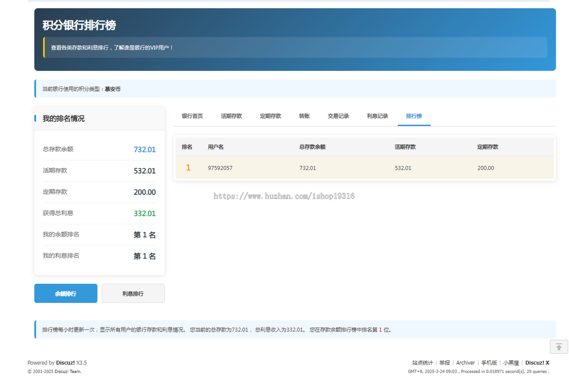Open the 银行首页 tab
This screenshot has width=569, height=392.
[193, 116]
